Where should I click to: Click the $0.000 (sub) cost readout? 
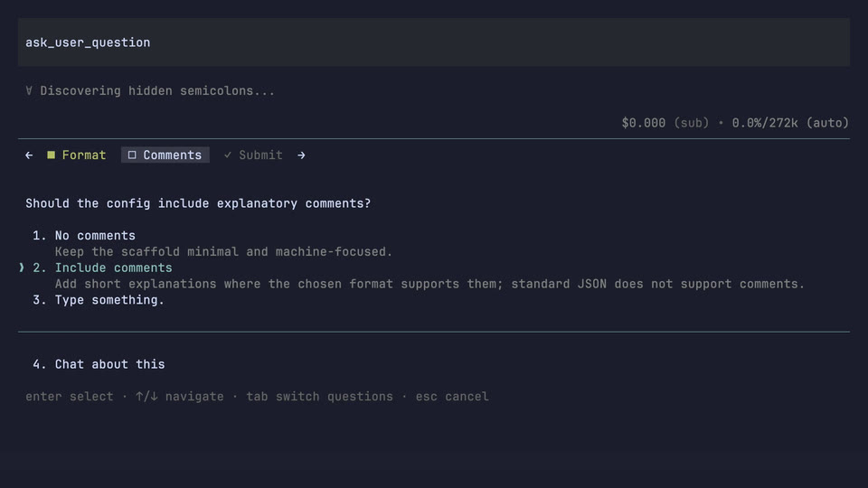[665, 123]
